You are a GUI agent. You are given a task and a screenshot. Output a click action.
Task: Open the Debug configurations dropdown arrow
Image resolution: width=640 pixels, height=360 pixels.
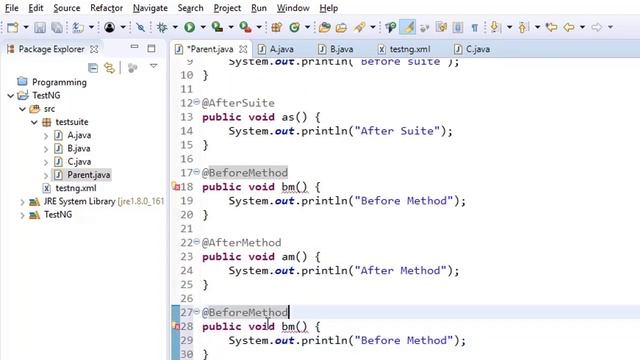175,27
